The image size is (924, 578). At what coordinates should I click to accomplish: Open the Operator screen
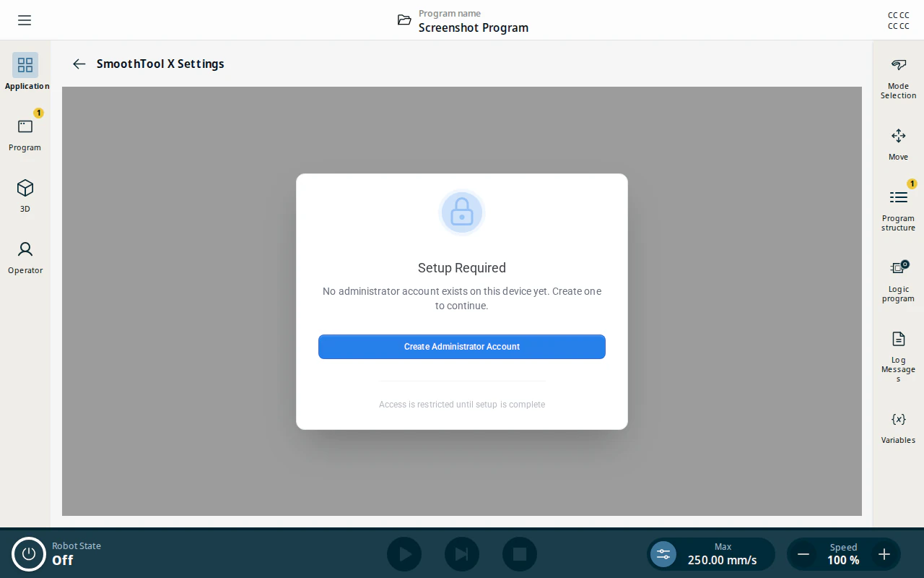[x=25, y=256]
